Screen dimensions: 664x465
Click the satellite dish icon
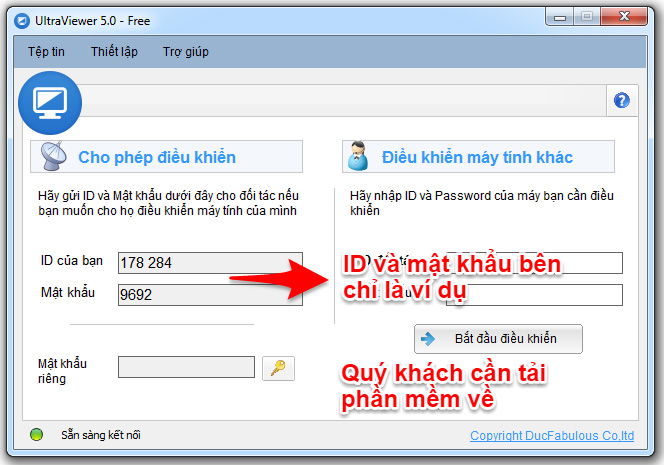53,156
